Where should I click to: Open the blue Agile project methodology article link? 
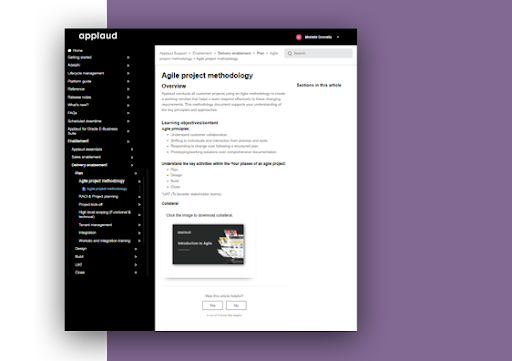107,189
